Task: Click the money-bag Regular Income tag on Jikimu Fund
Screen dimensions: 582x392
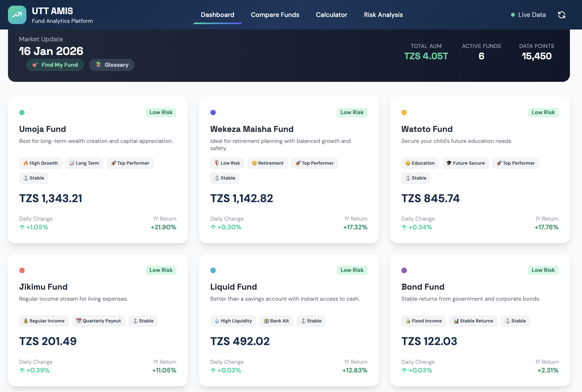Action: tap(44, 321)
